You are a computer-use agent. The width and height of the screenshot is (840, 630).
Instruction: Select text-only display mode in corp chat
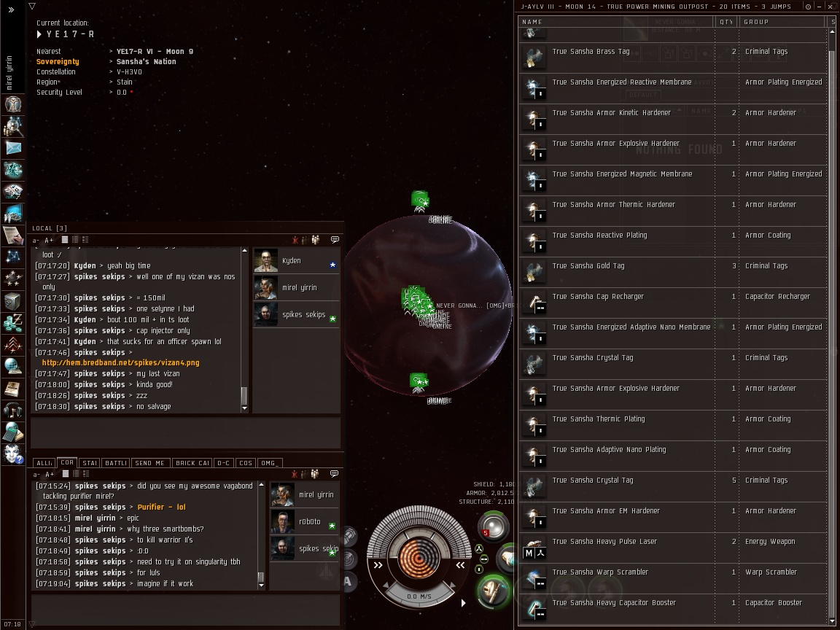[x=66, y=473]
